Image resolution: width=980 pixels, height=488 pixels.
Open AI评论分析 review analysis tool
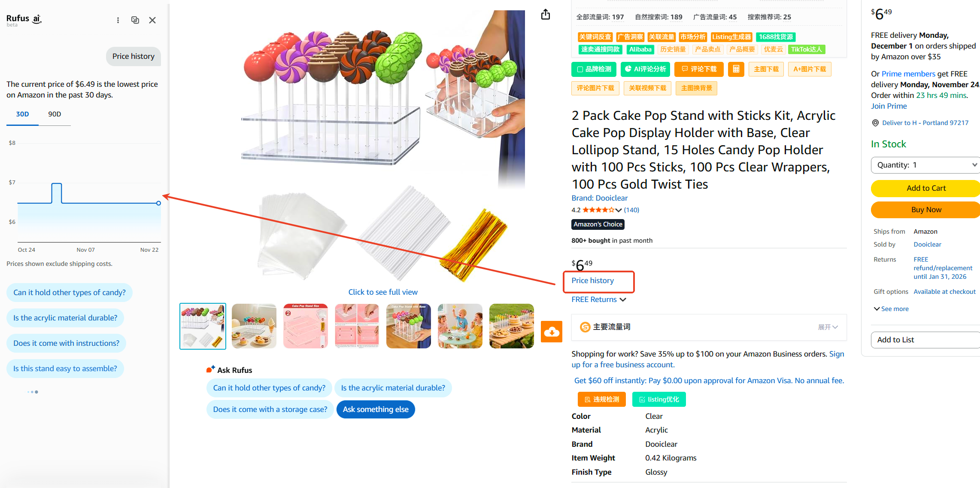point(645,69)
